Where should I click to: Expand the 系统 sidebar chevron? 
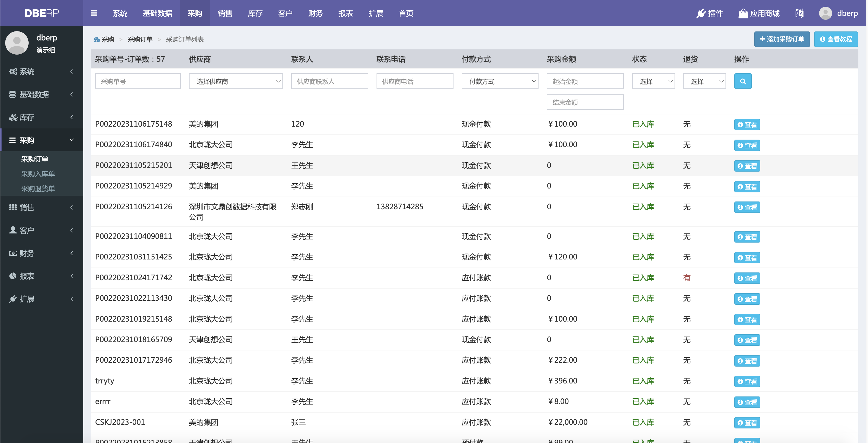coord(72,71)
